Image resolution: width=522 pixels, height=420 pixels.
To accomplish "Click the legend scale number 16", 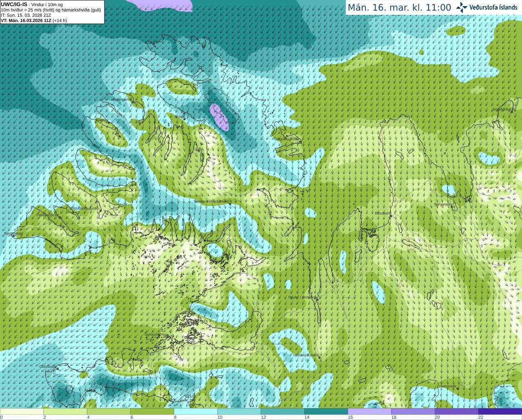I will (x=350, y=417).
